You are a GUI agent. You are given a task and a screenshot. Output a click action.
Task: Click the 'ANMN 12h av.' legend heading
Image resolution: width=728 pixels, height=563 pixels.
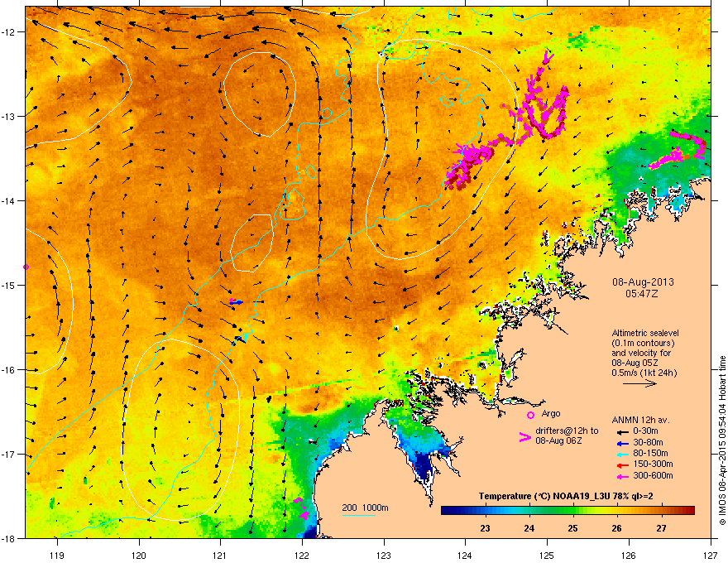click(640, 420)
